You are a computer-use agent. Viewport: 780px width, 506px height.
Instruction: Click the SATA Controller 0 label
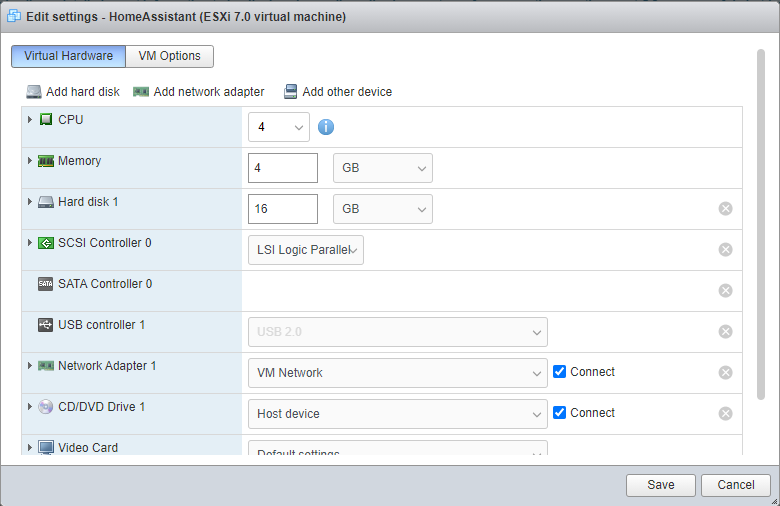[105, 284]
